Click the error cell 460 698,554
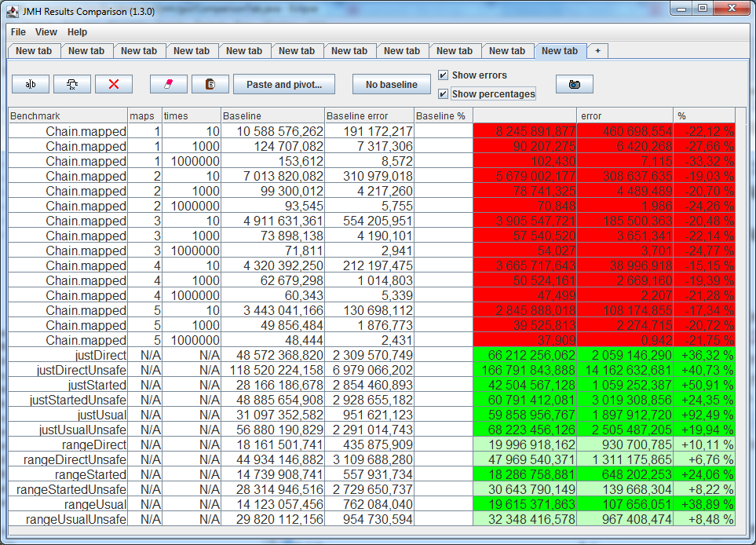The image size is (756, 545). [625, 131]
